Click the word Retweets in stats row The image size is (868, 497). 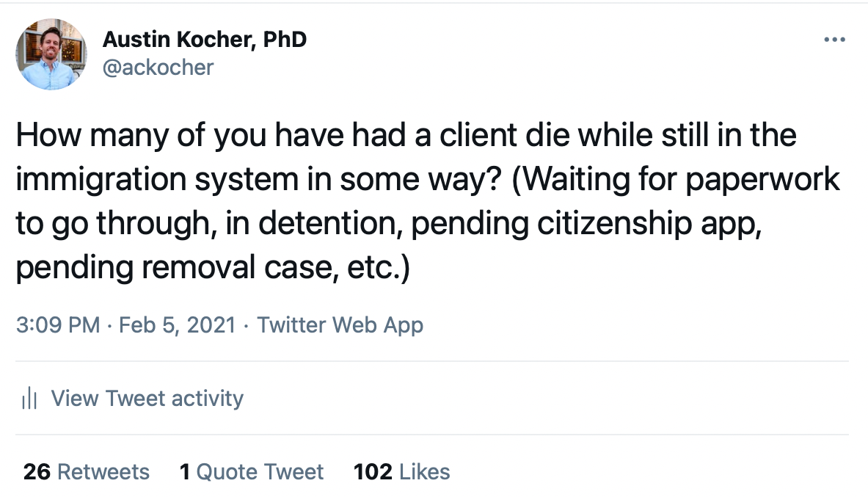click(x=103, y=471)
